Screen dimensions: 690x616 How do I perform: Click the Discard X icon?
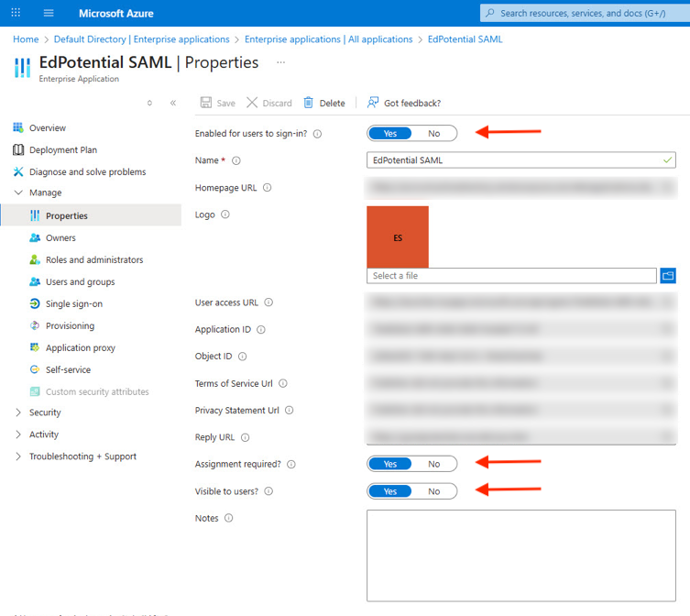252,103
